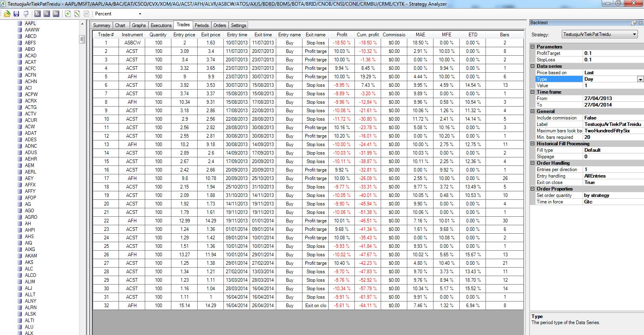644x335 pixels.
Task: Select AKAM in the instrument list
Action: 31,256
